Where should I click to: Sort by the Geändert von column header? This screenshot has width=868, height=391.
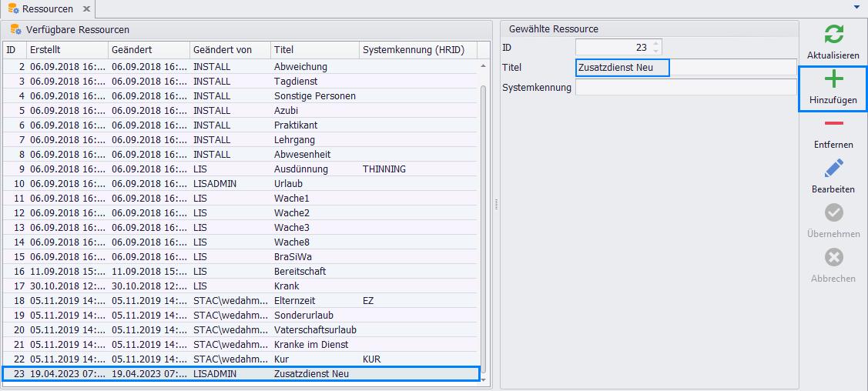229,50
